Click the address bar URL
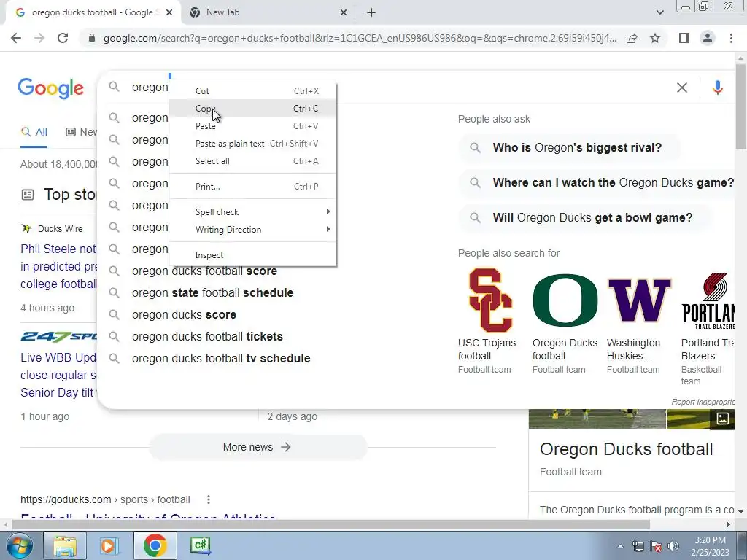Screen dimensions: 747x560 360,38
